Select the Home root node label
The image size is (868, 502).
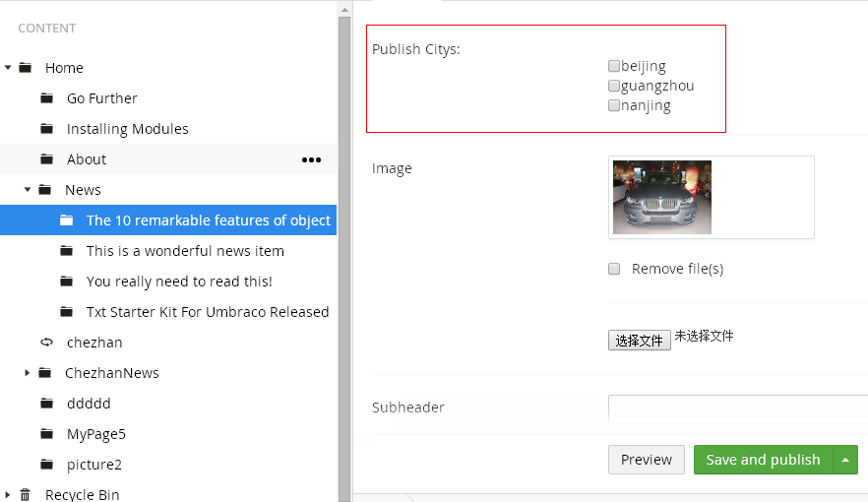64,68
